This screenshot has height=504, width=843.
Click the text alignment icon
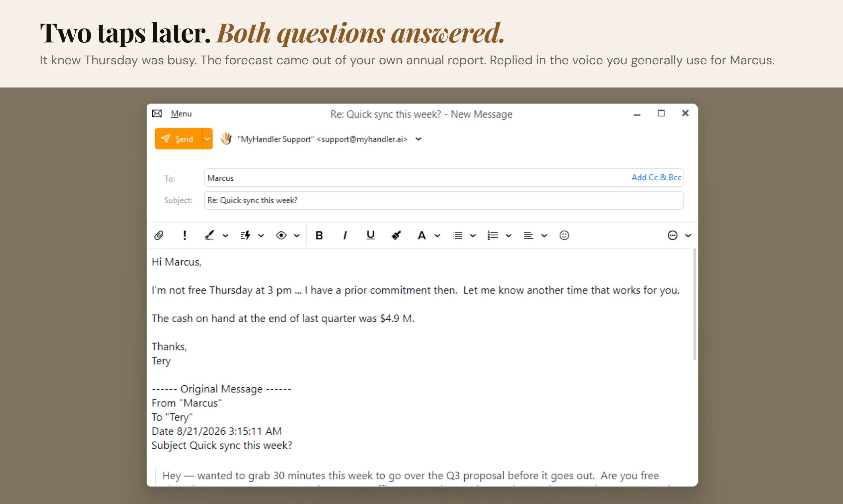[528, 235]
